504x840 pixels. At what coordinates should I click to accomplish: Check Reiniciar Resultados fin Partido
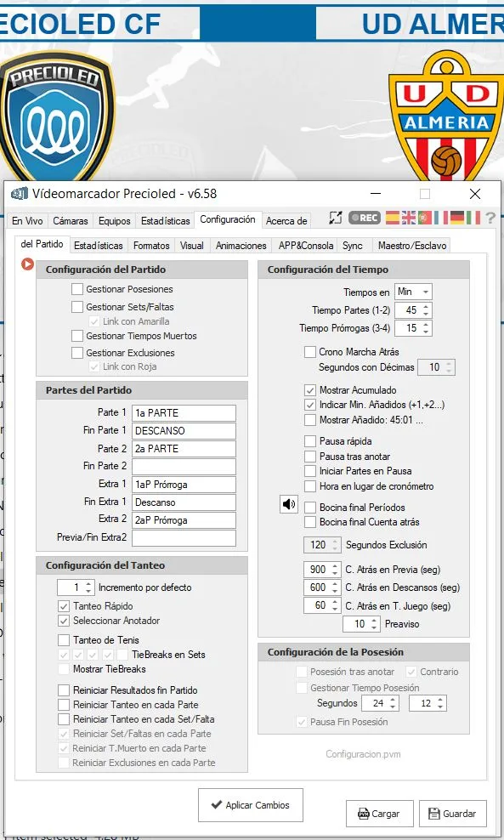pyautogui.click(x=64, y=690)
